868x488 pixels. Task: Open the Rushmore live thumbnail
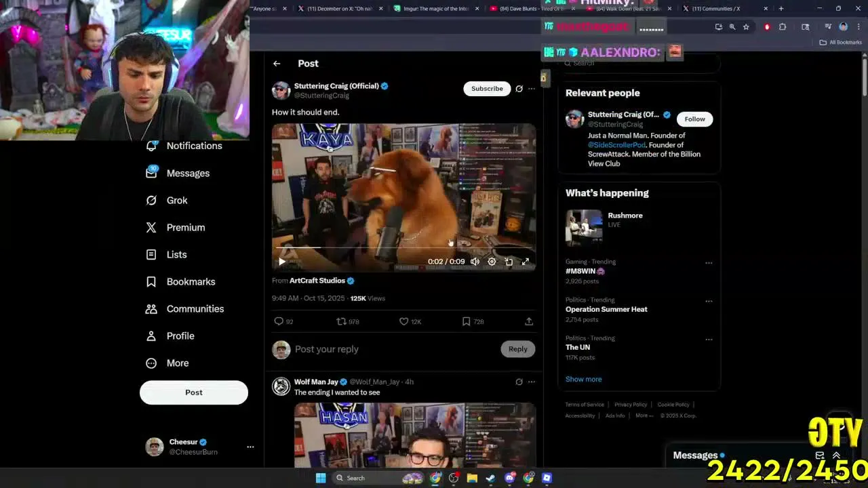pyautogui.click(x=584, y=228)
